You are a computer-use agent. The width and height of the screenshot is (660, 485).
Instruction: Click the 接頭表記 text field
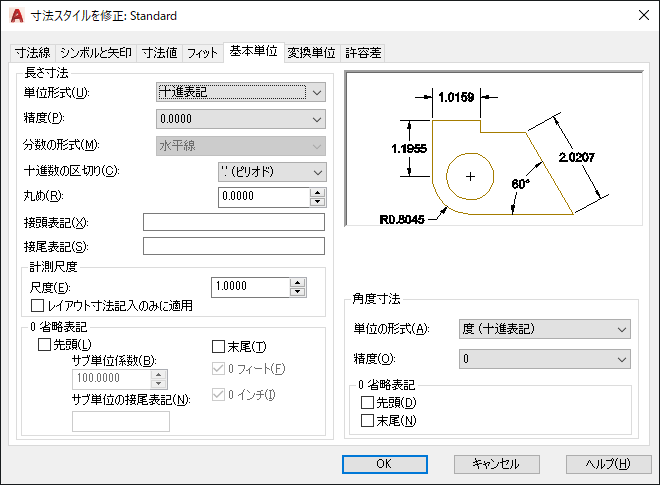click(234, 222)
